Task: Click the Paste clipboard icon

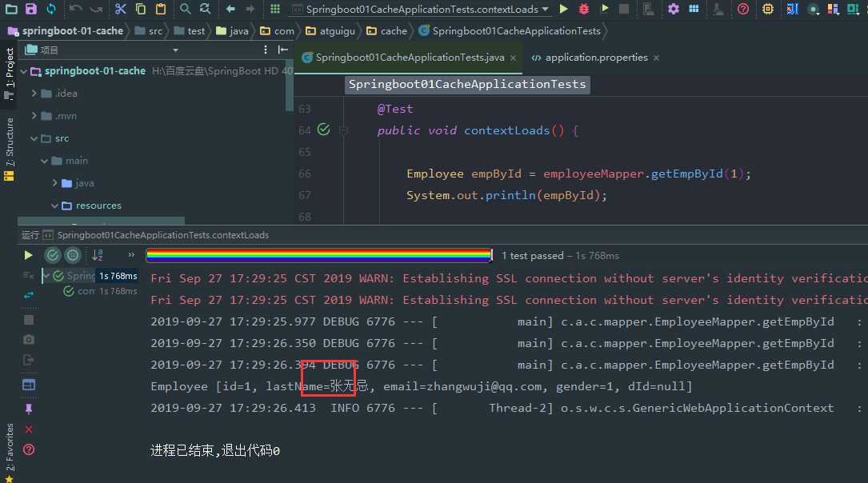Action: (161, 9)
